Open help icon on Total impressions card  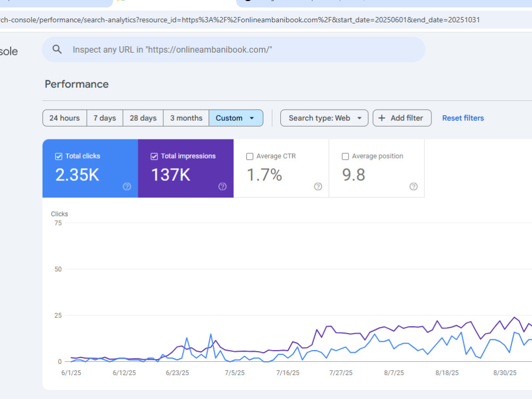tap(222, 187)
